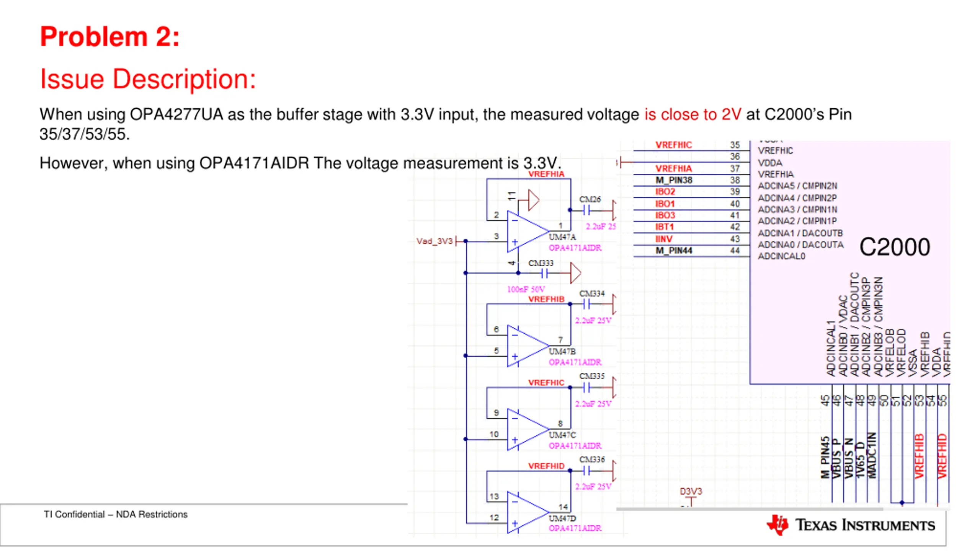Click the vertical M_PIN45 net label
Image resolution: width=980 pixels, height=551 pixels.
tap(825, 458)
